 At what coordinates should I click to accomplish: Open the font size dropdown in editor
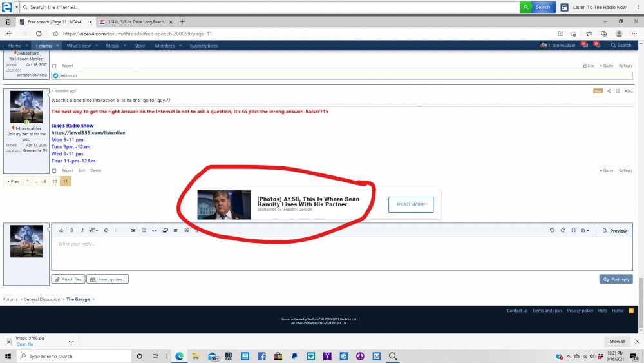[x=93, y=231]
